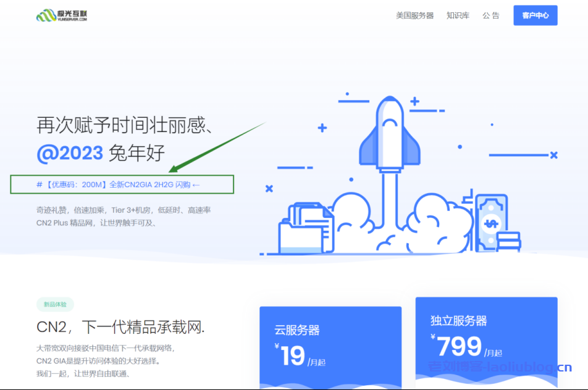Click the 极光互联 logo

click(62, 15)
